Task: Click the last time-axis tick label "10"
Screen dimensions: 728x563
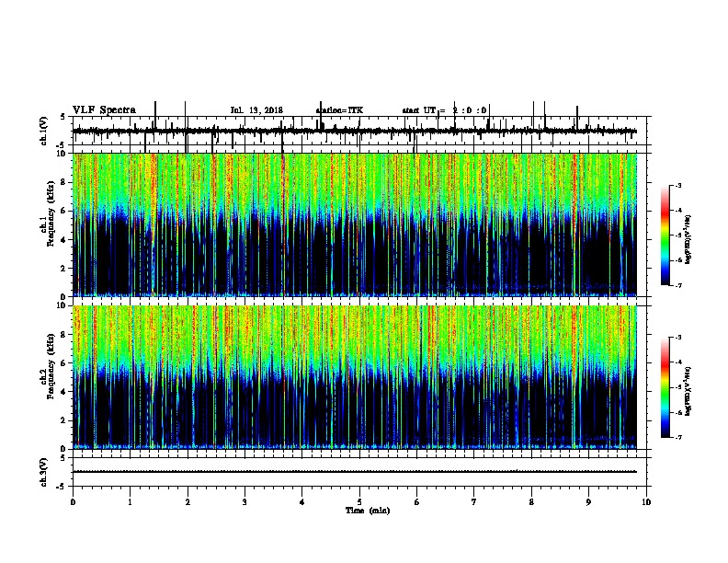Action: point(646,502)
